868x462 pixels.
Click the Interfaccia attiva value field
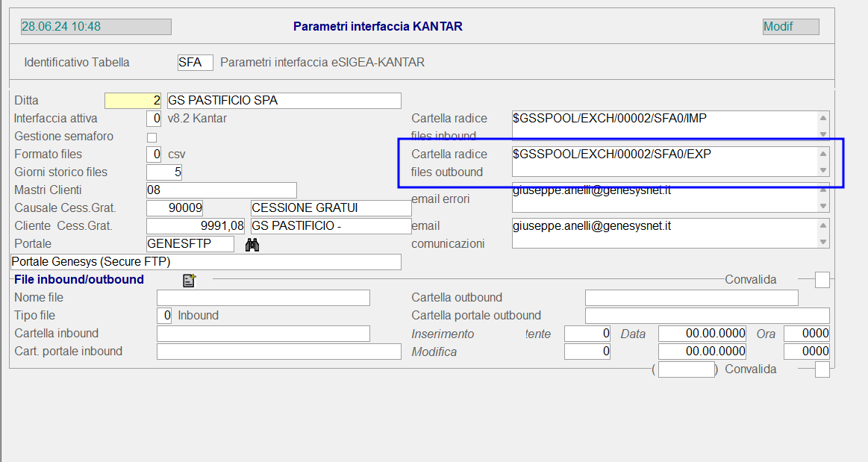coord(154,119)
